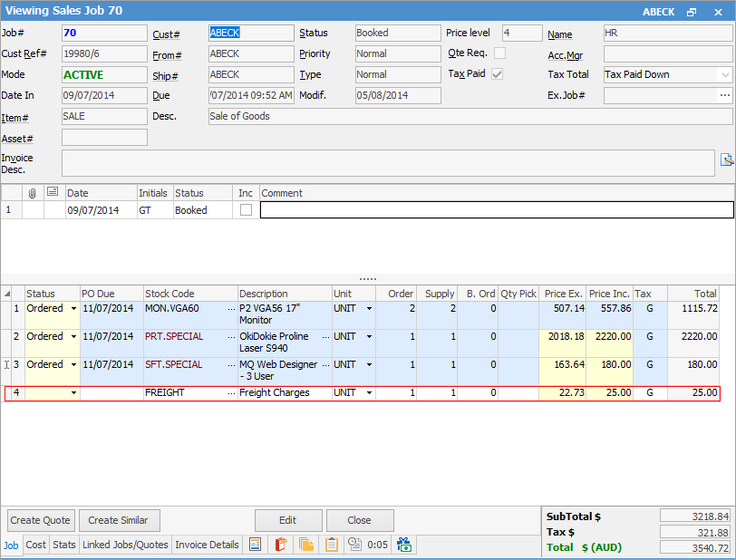This screenshot has width=736, height=560.
Task: Click the orange stacked pages copy icon
Action: coord(306,545)
